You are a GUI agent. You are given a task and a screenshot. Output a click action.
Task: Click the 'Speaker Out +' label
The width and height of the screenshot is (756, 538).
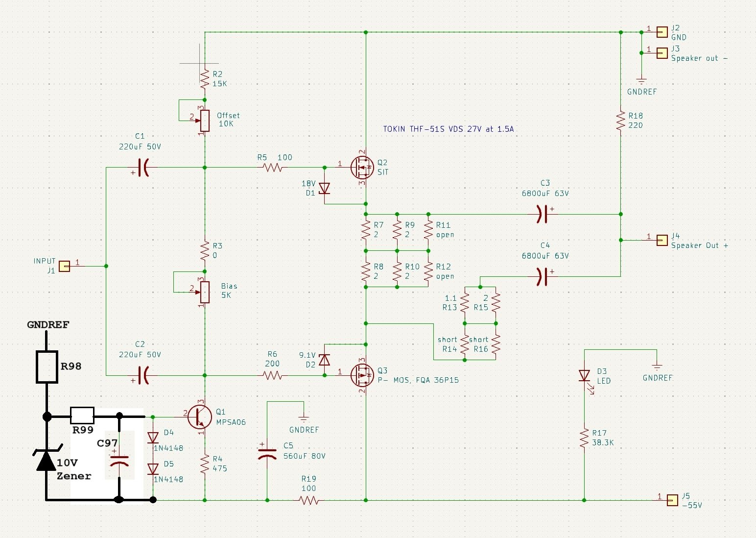point(699,245)
